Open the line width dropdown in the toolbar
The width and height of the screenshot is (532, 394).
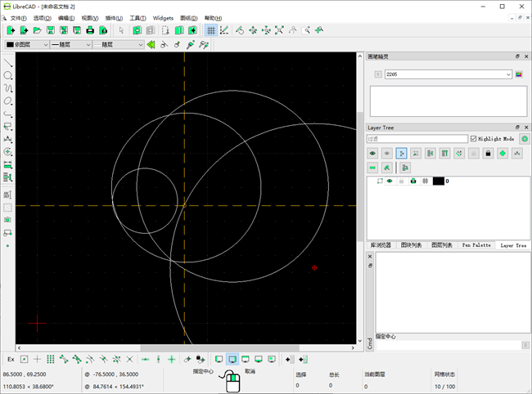coord(70,44)
